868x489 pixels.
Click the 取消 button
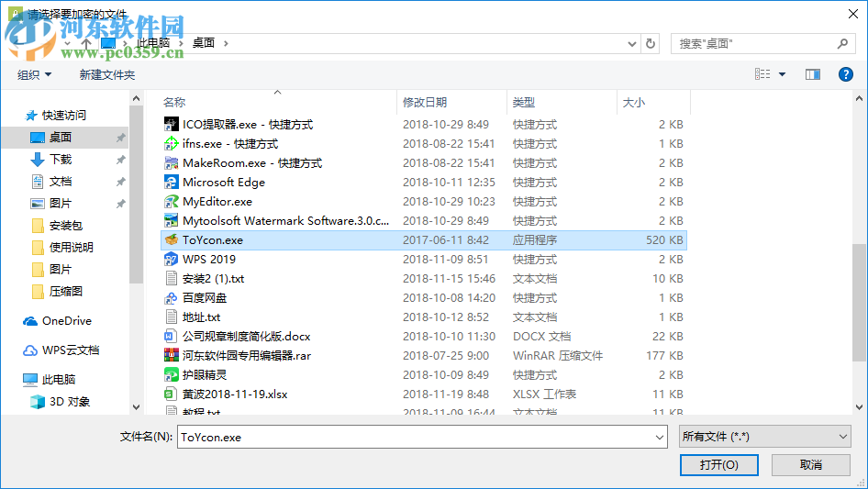(x=811, y=465)
